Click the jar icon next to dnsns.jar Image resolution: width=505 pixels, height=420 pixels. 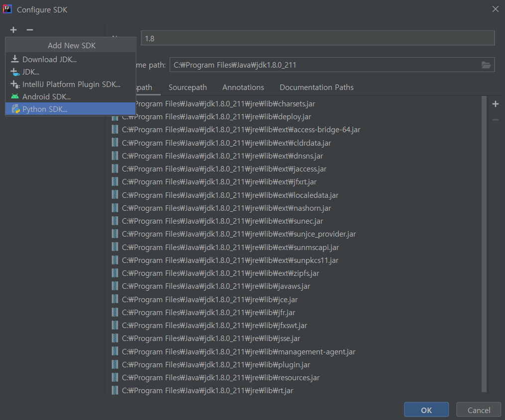pos(114,156)
